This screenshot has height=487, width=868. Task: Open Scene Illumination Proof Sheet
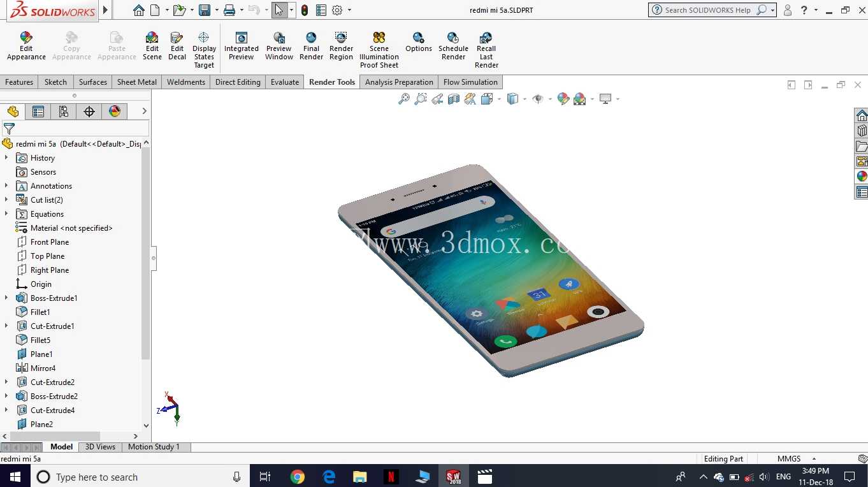coord(379,50)
